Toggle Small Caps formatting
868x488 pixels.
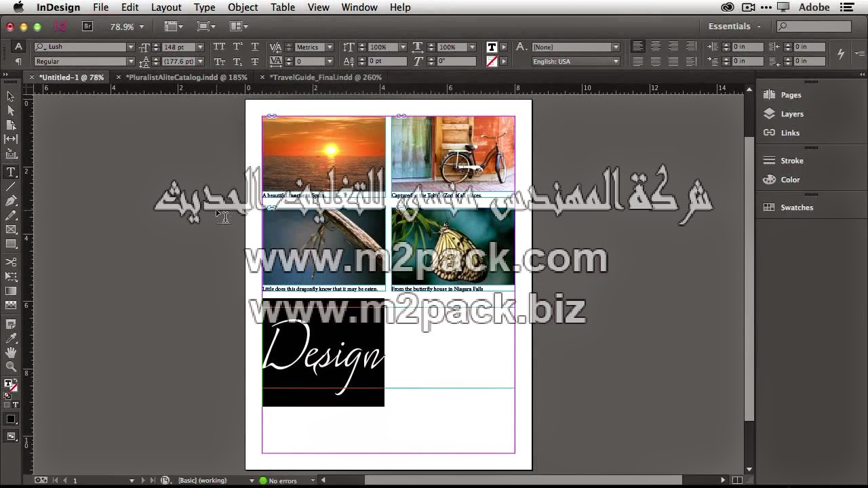tap(219, 61)
